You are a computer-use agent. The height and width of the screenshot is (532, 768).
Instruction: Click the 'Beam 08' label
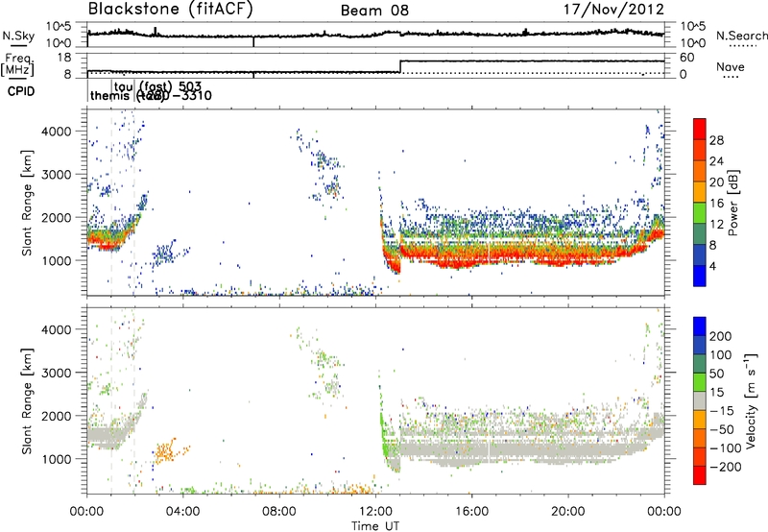[x=374, y=11]
